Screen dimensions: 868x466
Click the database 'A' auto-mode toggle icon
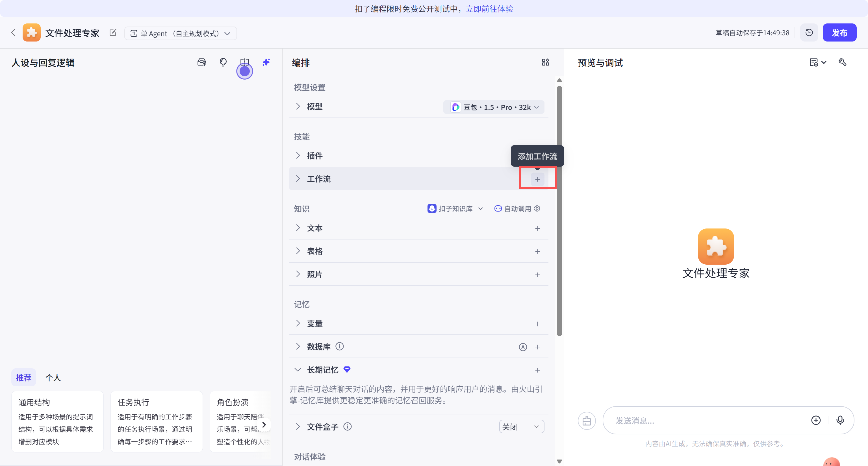(523, 347)
